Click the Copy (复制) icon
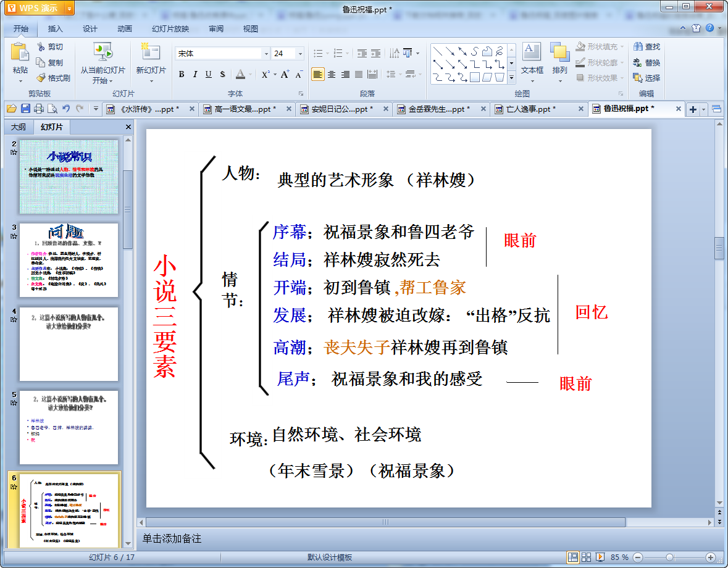 coord(40,62)
